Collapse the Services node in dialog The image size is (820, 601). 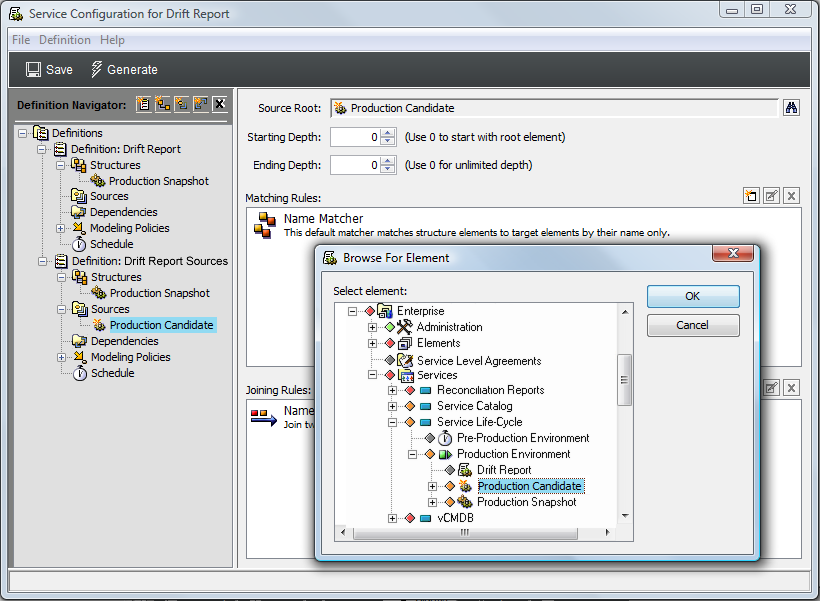pyautogui.click(x=372, y=375)
